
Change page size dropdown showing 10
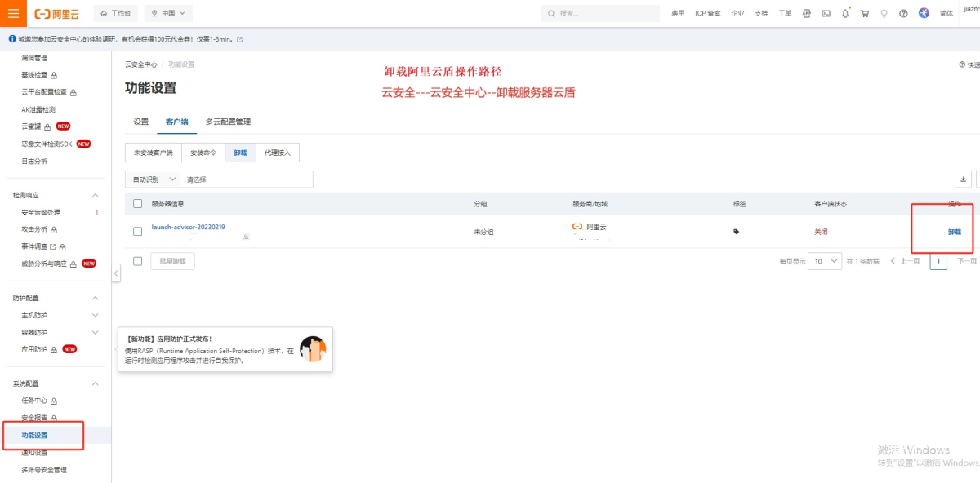coord(824,261)
